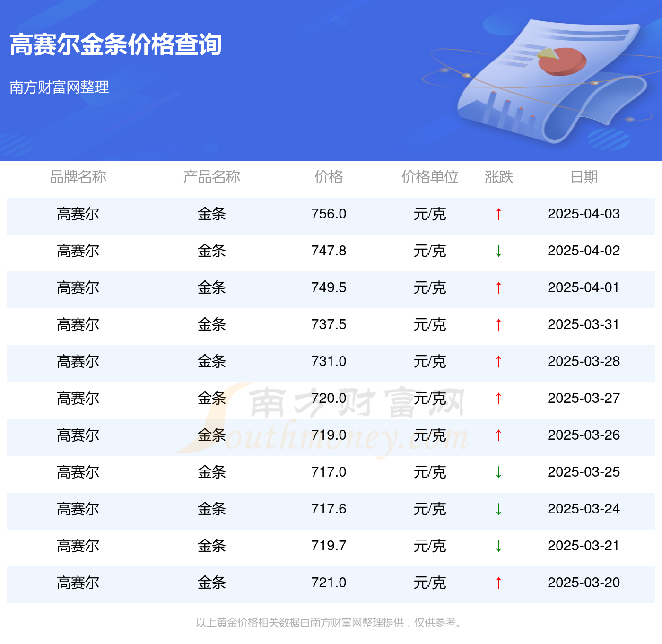Click 金条 in the 2025-04-02 row
Image resolution: width=662 pixels, height=644 pixels.
[x=212, y=251]
